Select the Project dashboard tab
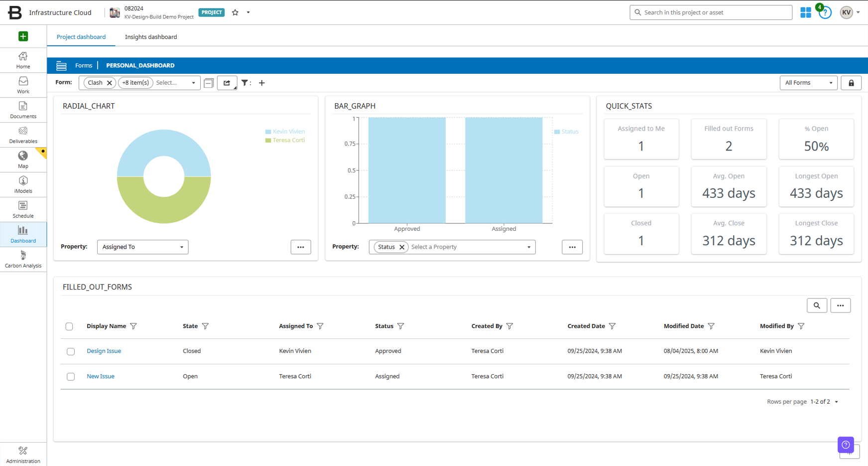 tap(81, 37)
